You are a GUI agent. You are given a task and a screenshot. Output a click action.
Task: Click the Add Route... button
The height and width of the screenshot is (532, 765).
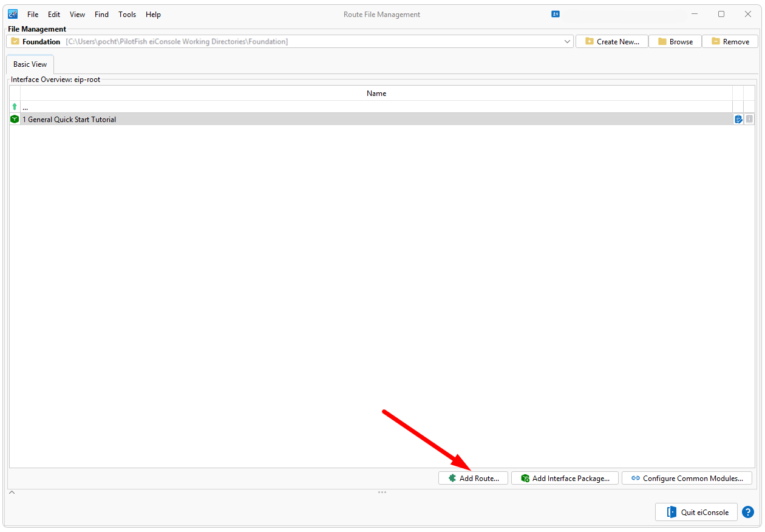pos(473,479)
